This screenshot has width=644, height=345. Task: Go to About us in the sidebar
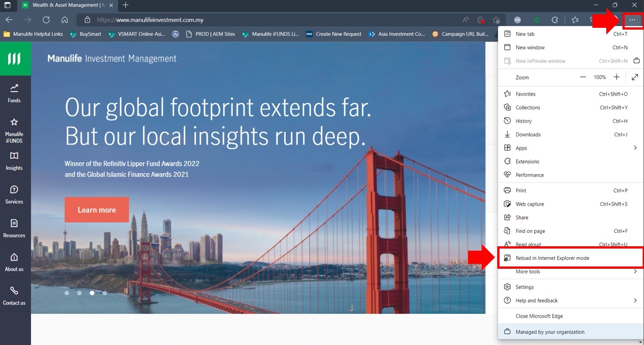(14, 262)
